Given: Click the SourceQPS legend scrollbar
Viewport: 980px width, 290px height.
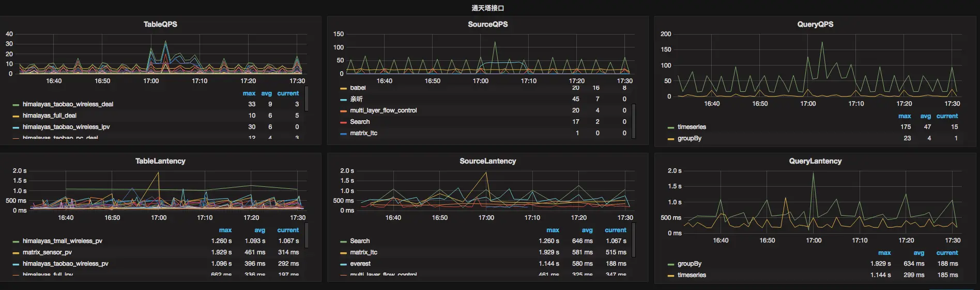Looking at the screenshot, I should coord(633,121).
